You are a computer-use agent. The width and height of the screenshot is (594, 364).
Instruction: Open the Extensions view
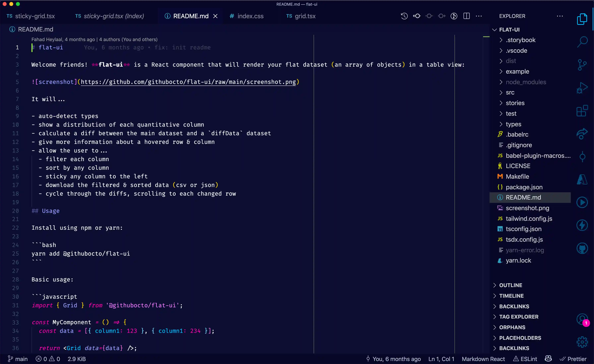point(582,111)
